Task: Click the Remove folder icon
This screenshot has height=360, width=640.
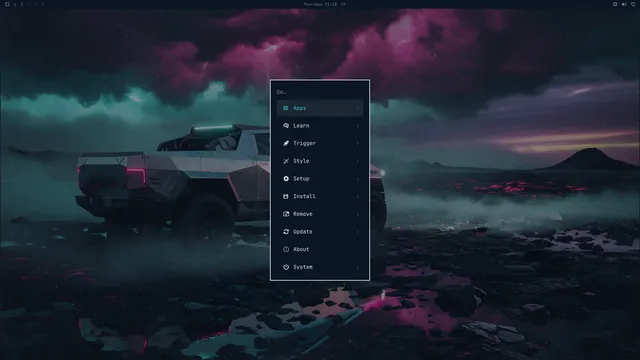Action: [286, 214]
